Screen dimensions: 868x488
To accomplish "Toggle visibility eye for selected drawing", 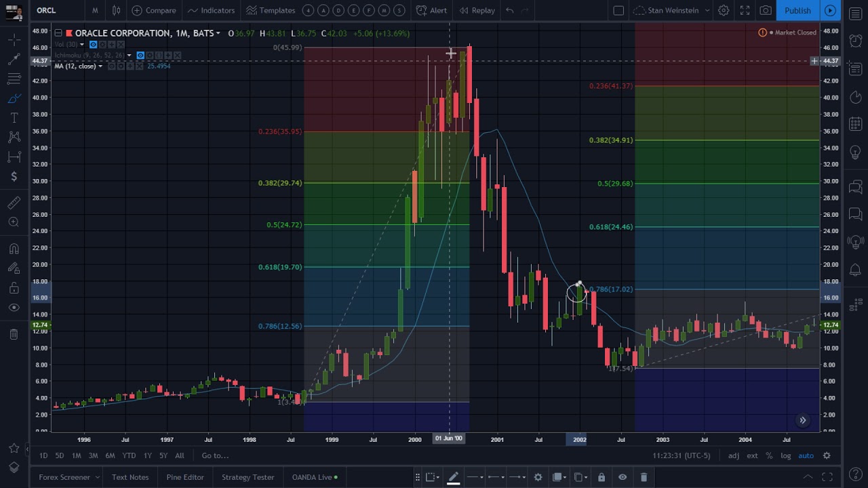I will 623,477.
